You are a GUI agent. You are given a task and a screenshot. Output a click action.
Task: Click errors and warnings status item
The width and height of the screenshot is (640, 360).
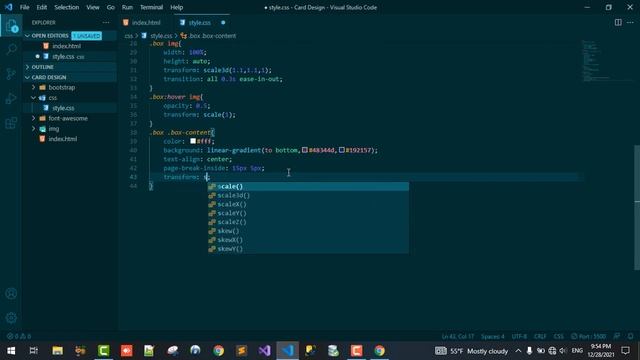point(19,336)
